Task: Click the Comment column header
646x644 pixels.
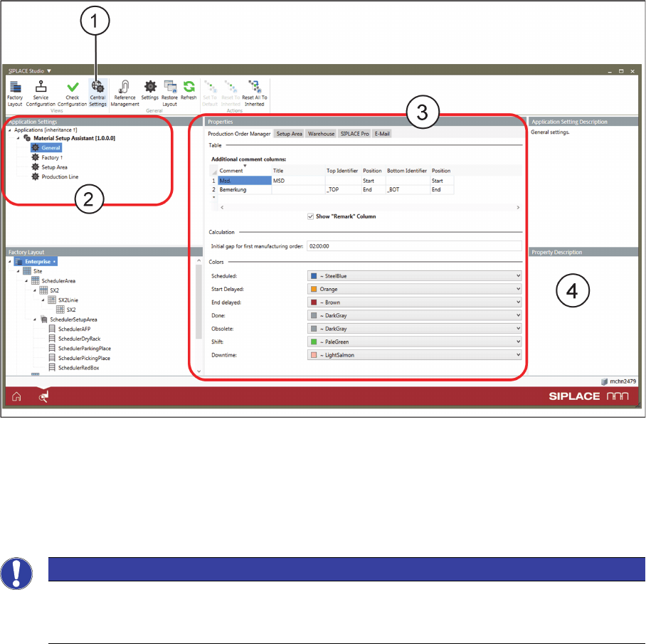Action: coord(245,171)
